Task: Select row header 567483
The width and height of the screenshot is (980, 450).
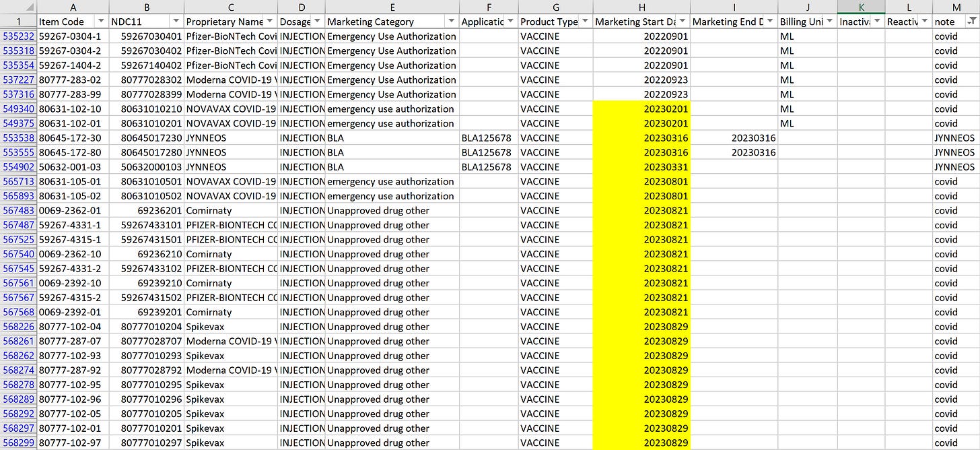Action: pos(18,211)
